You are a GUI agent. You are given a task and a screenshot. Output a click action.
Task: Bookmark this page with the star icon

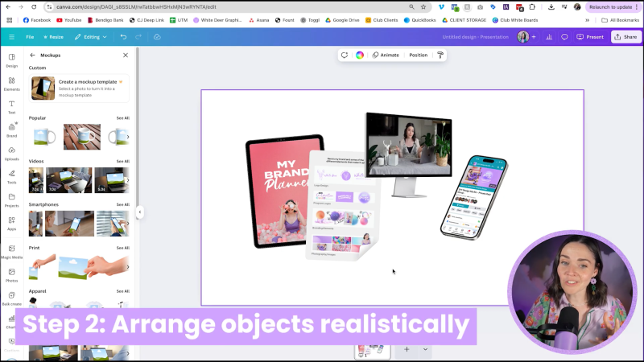tap(423, 7)
